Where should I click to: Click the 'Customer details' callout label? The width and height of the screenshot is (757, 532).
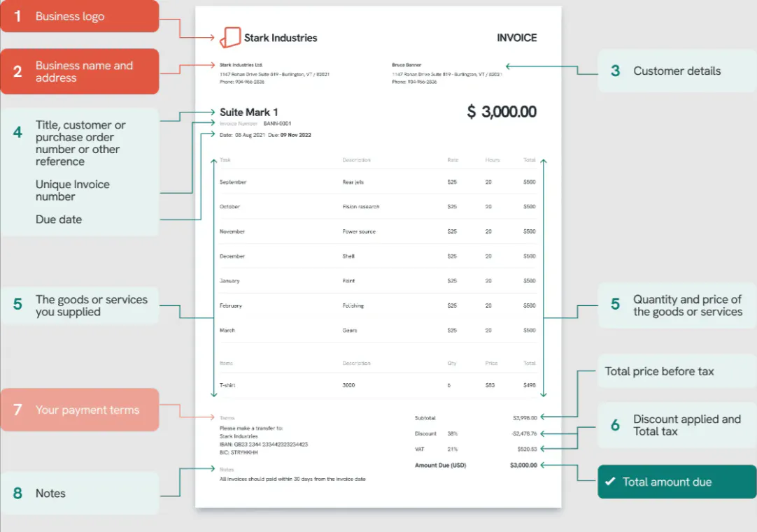tap(677, 71)
